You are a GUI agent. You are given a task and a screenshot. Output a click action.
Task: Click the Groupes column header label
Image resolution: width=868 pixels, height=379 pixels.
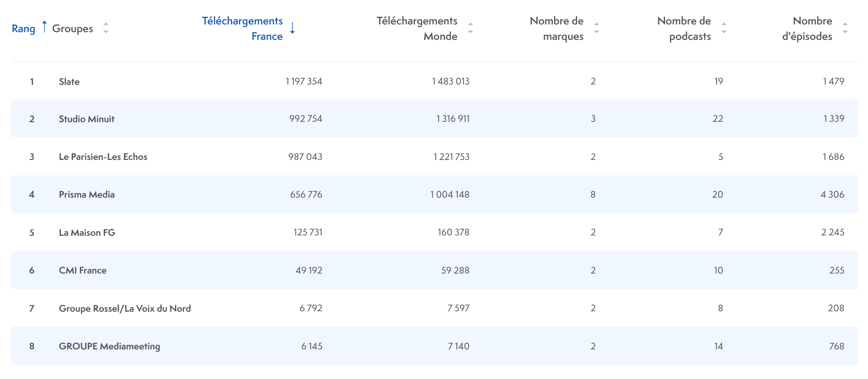pos(72,29)
